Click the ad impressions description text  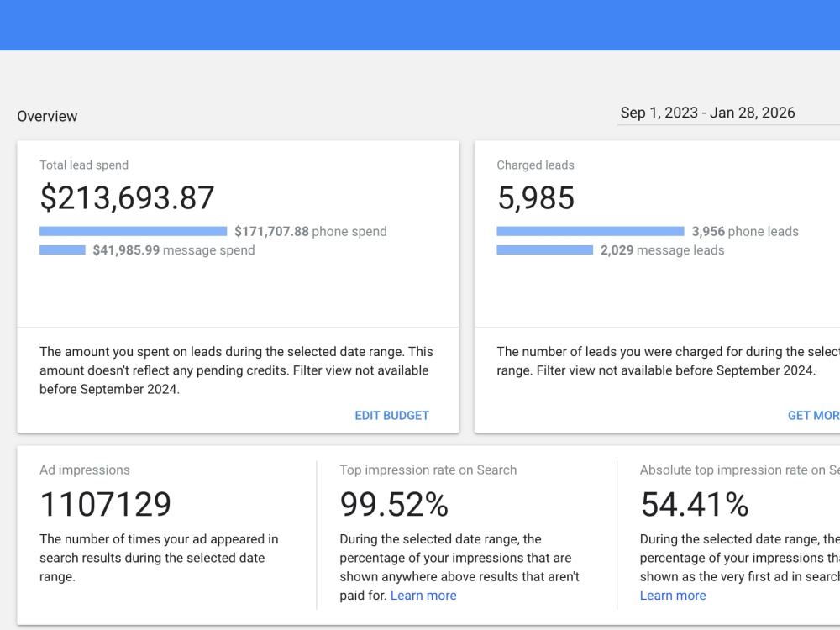click(x=159, y=558)
